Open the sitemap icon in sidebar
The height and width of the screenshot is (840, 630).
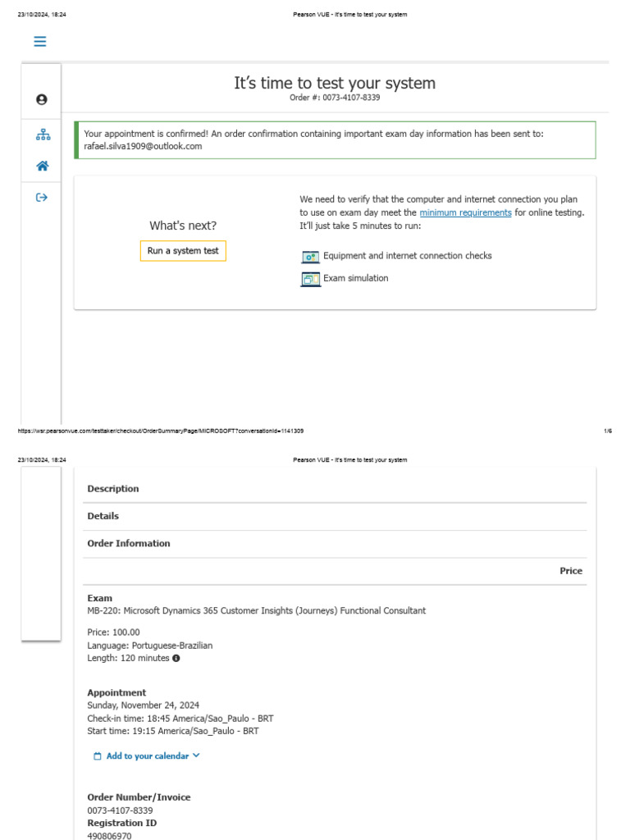pyautogui.click(x=42, y=135)
